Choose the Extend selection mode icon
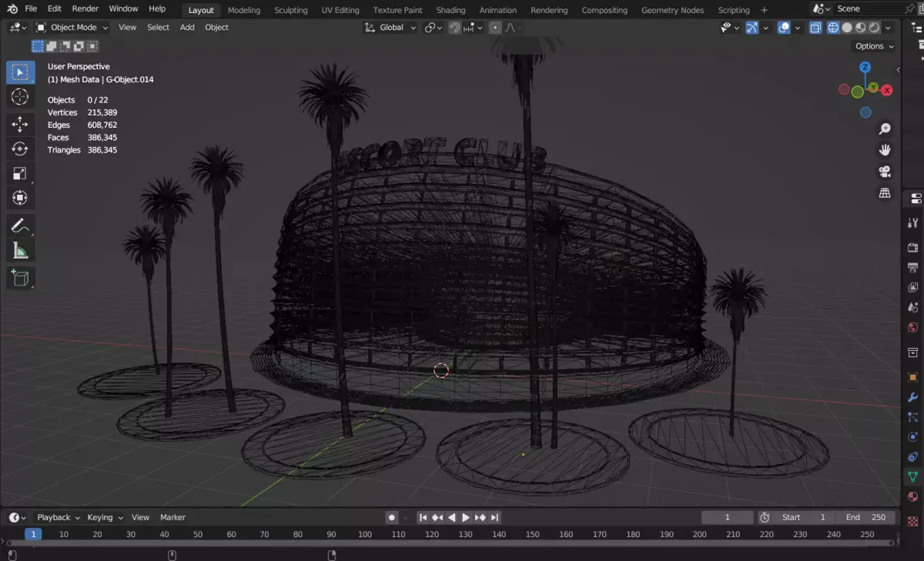This screenshot has height=561, width=924. tap(51, 46)
